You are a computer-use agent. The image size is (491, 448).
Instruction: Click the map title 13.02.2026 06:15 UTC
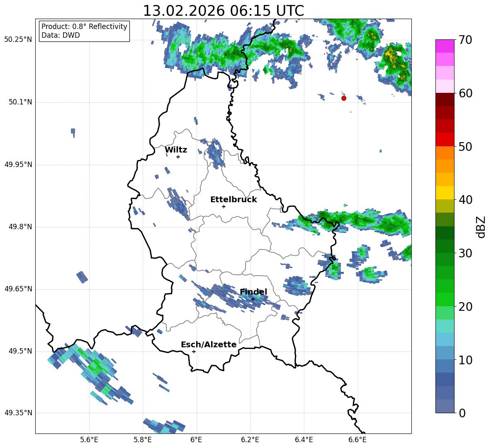coord(223,11)
